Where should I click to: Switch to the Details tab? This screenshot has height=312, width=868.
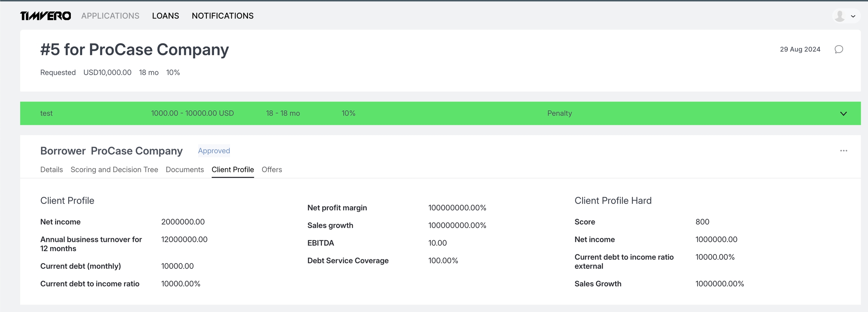tap(52, 169)
